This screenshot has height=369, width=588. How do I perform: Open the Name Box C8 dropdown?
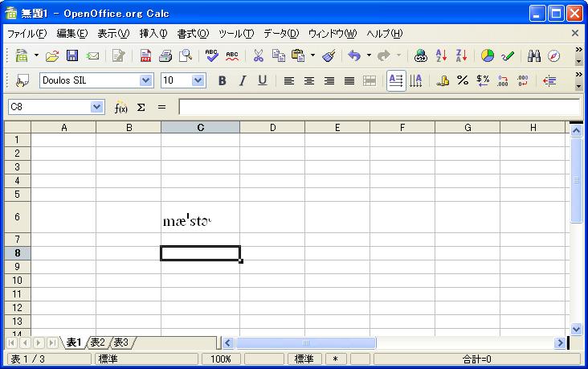tap(96, 108)
